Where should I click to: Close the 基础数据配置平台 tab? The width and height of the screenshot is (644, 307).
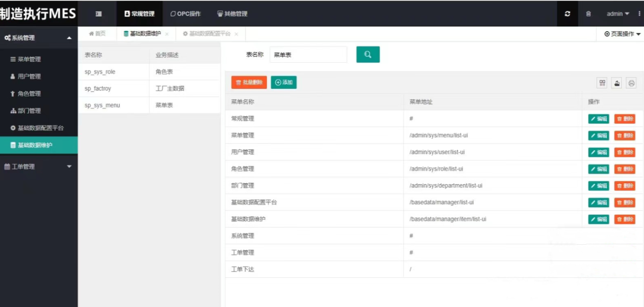coord(236,34)
